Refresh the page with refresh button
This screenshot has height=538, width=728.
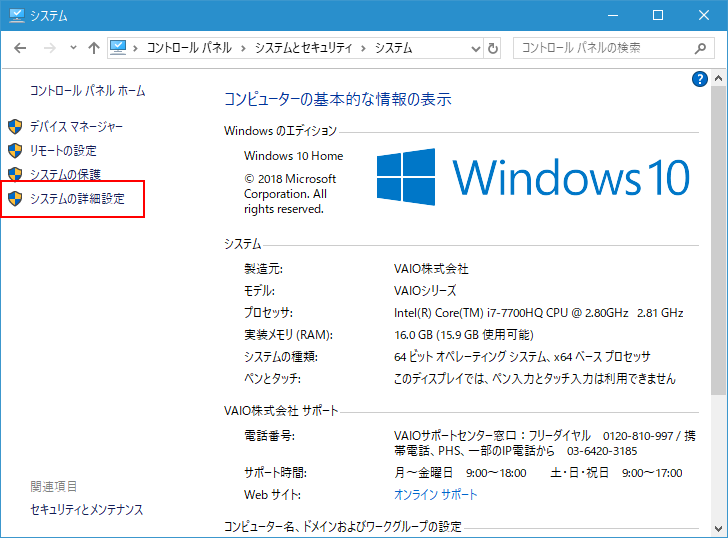(493, 48)
